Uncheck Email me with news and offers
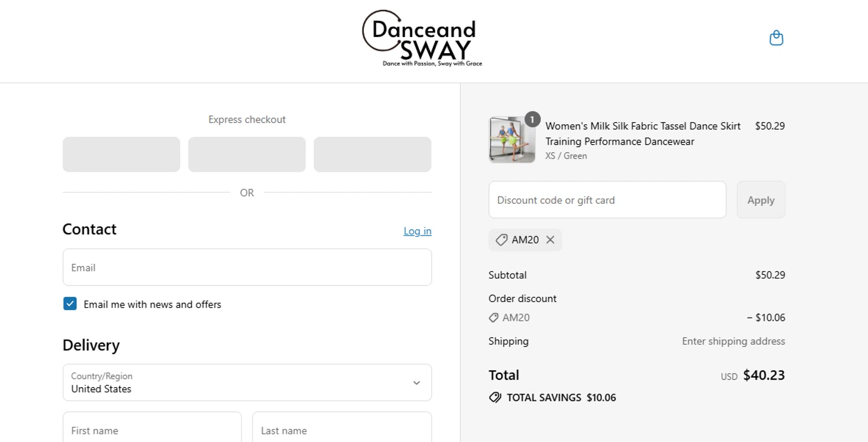This screenshot has width=868, height=442. click(x=70, y=304)
